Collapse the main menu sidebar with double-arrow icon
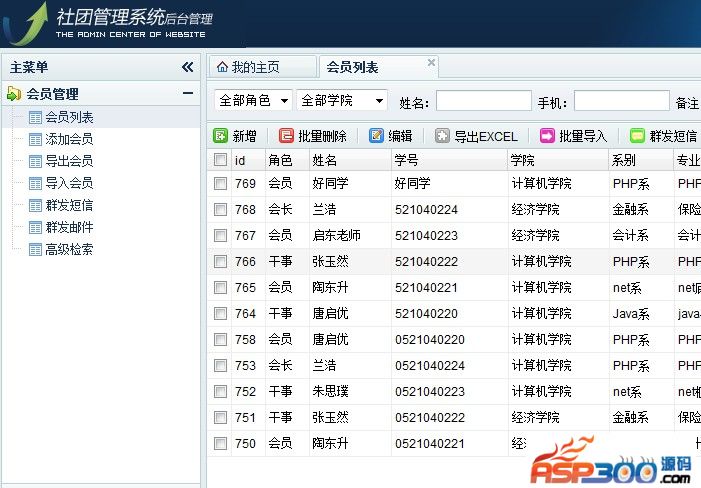 [x=187, y=67]
